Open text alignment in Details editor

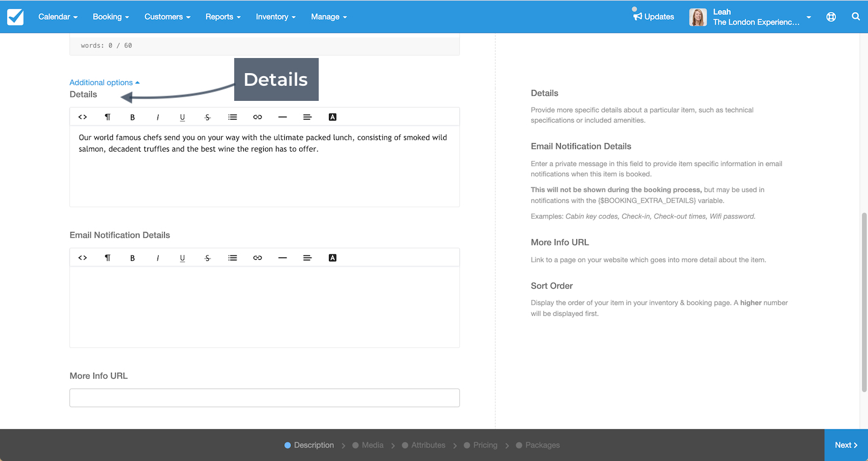pos(307,117)
